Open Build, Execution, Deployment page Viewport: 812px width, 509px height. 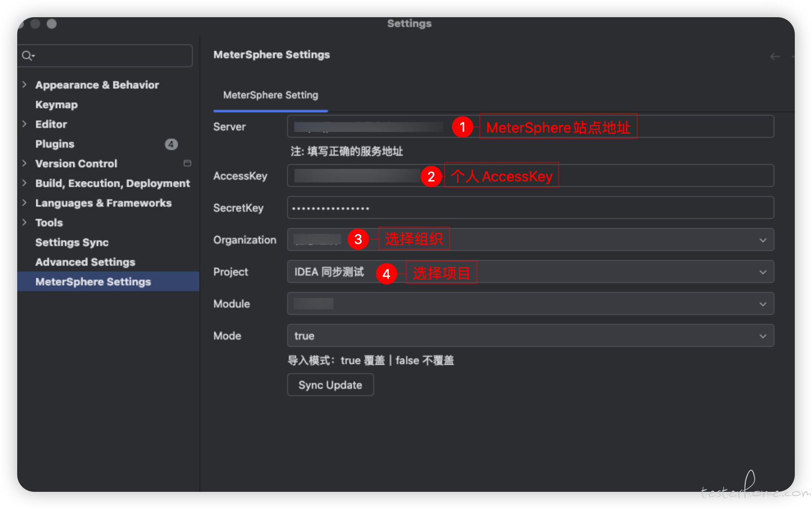pos(113,183)
